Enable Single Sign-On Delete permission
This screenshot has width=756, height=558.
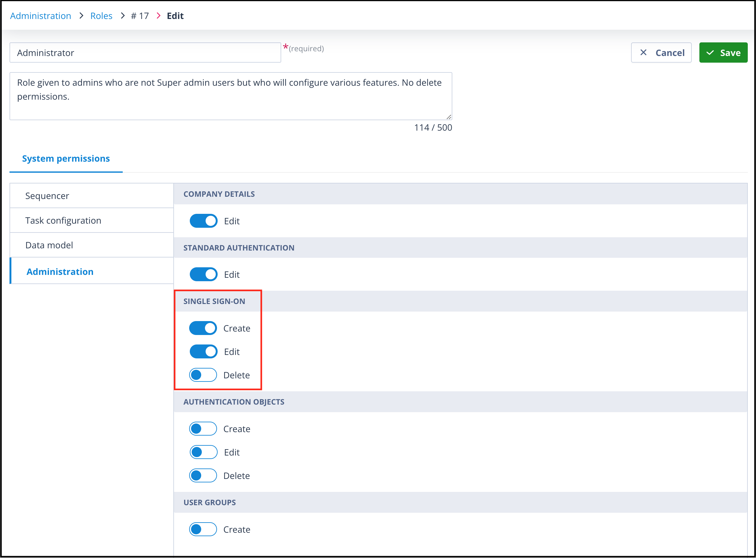[203, 375]
